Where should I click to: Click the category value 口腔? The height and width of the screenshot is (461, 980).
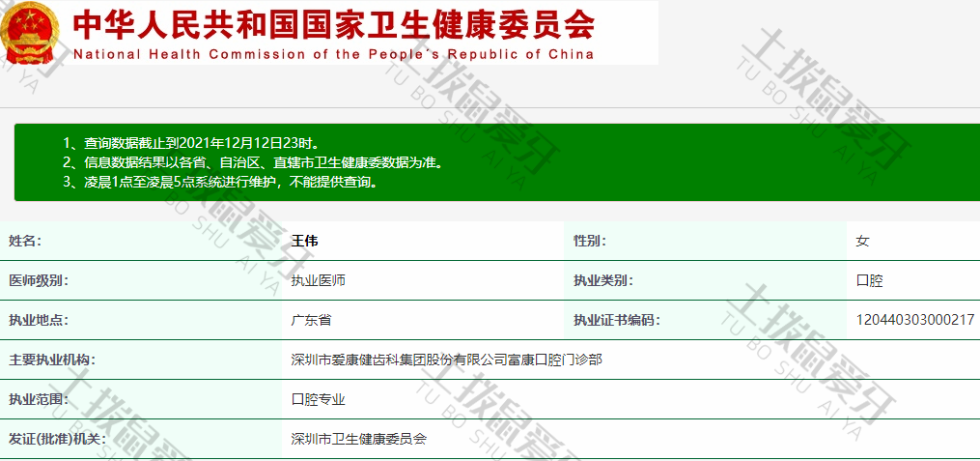click(869, 281)
